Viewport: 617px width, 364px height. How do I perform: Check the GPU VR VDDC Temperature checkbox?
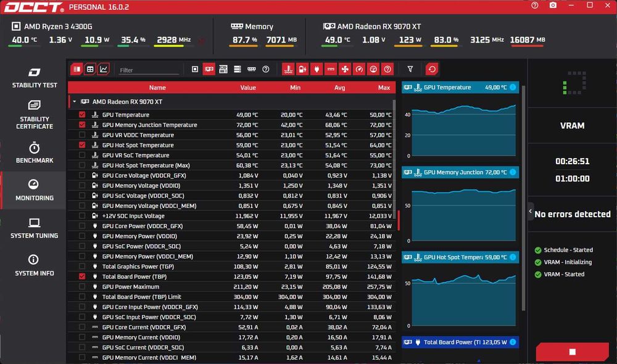82,135
